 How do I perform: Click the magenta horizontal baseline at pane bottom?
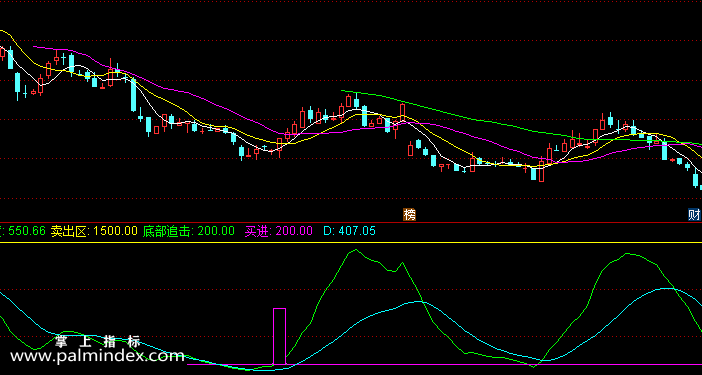[x=444, y=364]
